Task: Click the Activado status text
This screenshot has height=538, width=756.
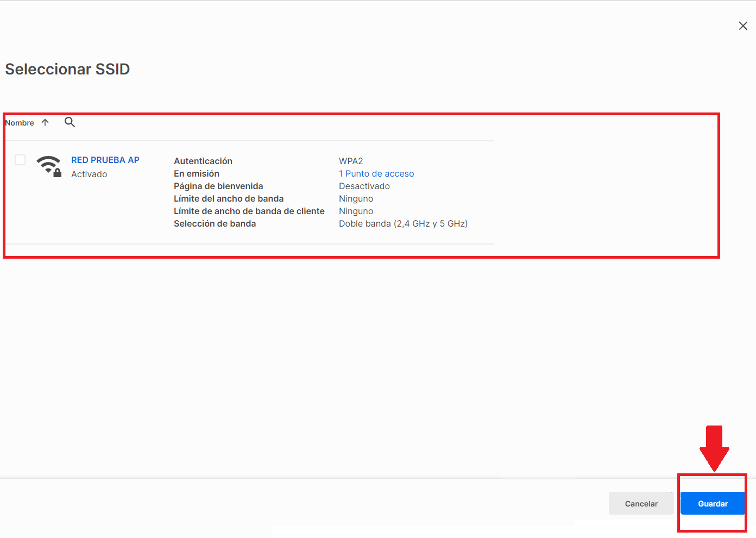Action: [x=89, y=174]
